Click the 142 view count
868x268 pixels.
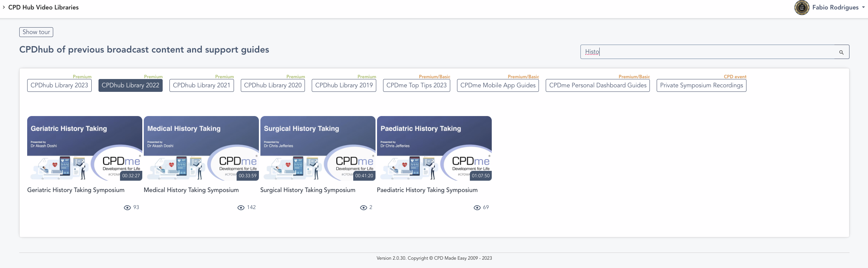pyautogui.click(x=251, y=208)
